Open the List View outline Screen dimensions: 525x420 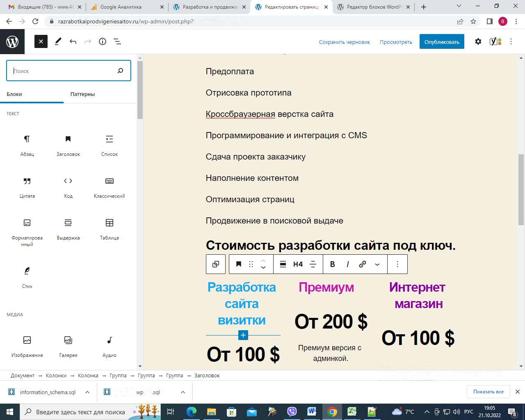click(x=117, y=41)
